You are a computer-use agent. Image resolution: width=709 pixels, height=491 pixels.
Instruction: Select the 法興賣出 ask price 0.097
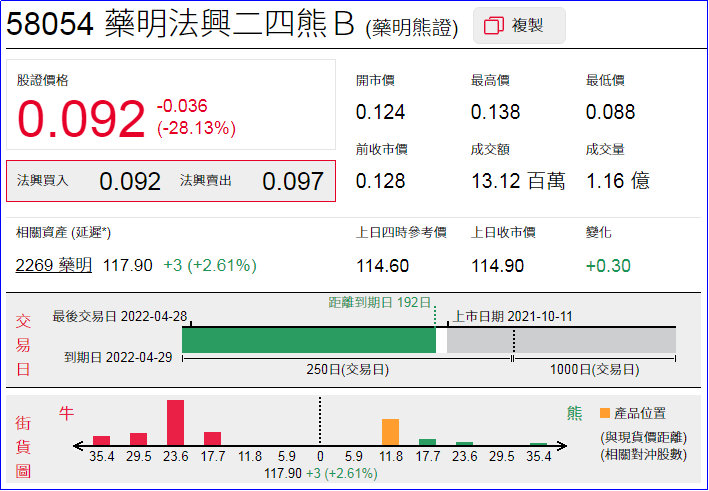pos(293,181)
